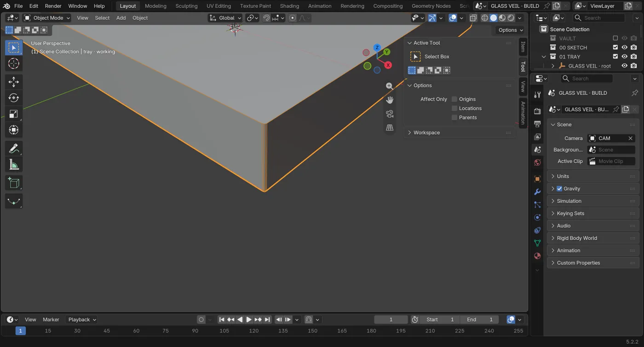
Task: Click the Marker menu in timeline
Action: 51,319
